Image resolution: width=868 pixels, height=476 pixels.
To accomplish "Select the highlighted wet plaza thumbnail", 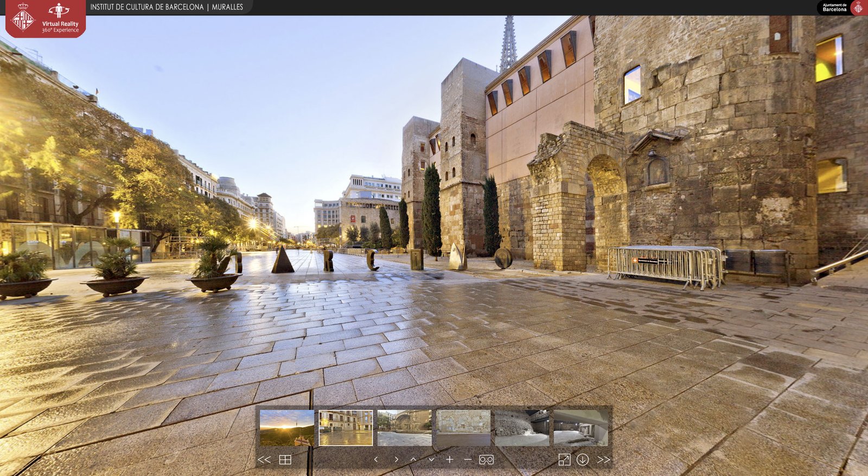I will 346,428.
